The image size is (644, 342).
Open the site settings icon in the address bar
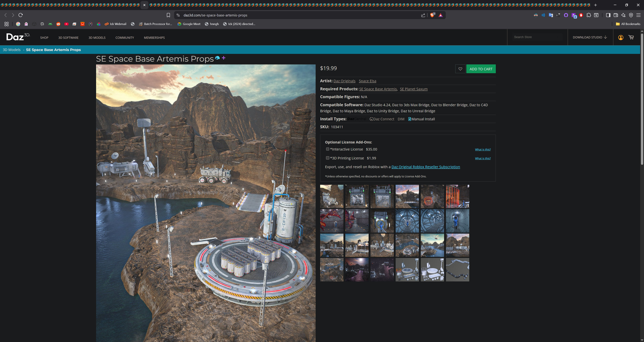pyautogui.click(x=178, y=15)
